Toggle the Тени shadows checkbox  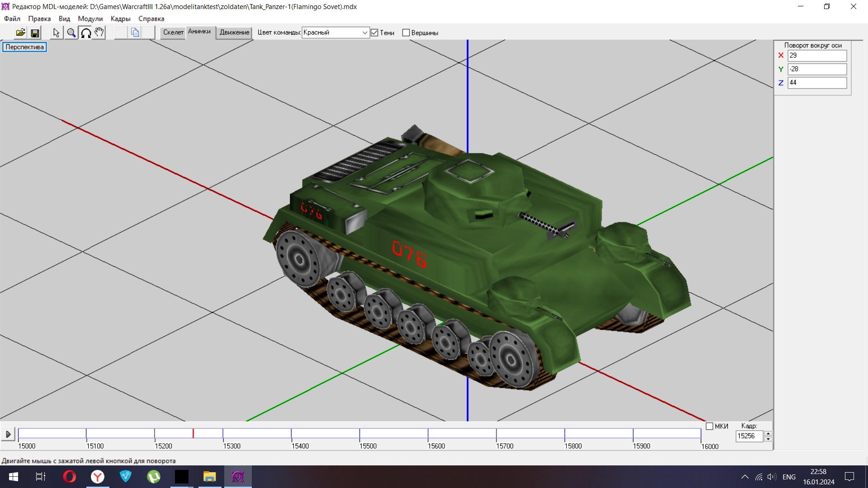point(374,33)
